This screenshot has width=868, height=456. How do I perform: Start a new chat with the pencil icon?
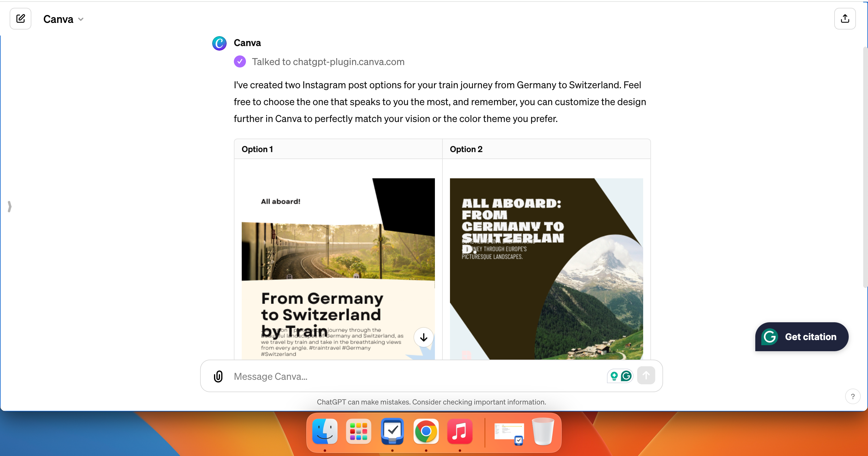(20, 18)
